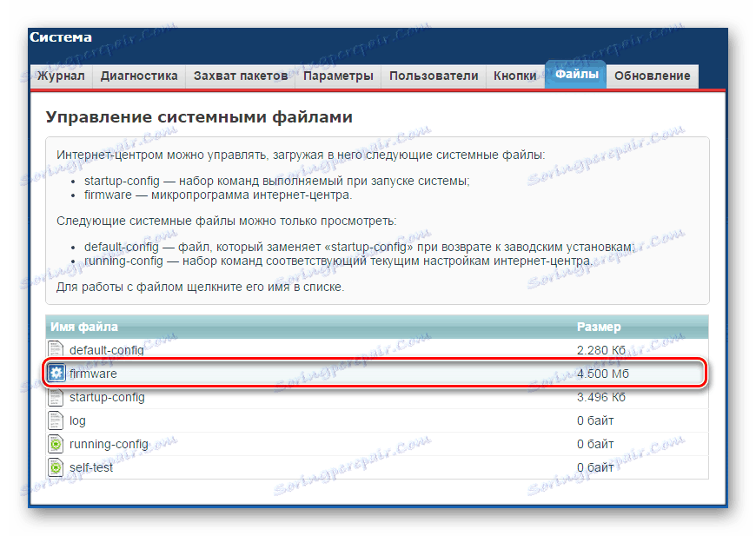Open the Кнопки tab
The image size is (756, 536).
[x=514, y=76]
